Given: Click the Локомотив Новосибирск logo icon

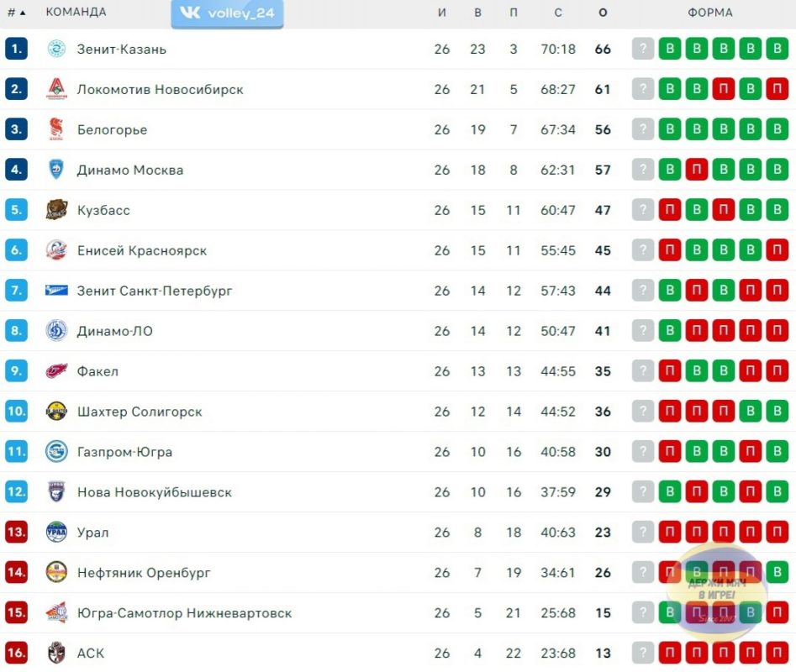Looking at the screenshot, I should pyautogui.click(x=56, y=89).
